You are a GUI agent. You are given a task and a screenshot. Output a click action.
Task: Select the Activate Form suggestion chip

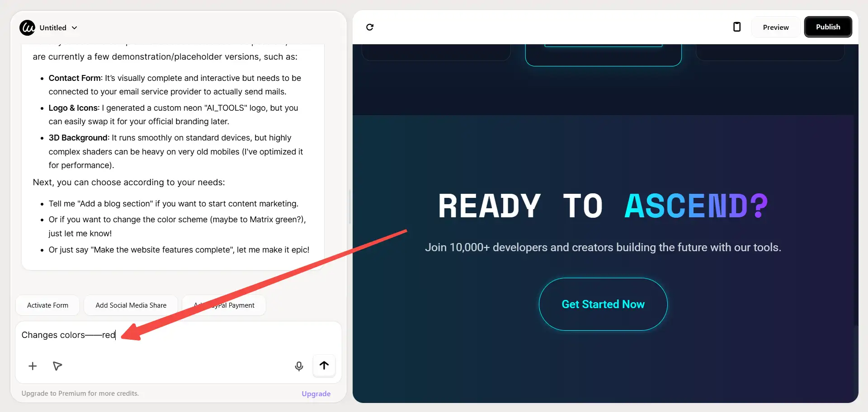pyautogui.click(x=47, y=305)
